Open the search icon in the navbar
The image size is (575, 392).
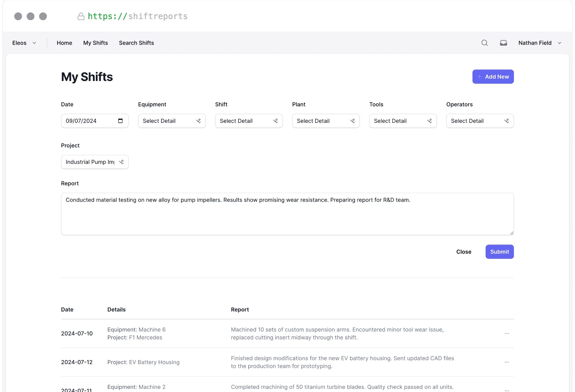tap(485, 43)
